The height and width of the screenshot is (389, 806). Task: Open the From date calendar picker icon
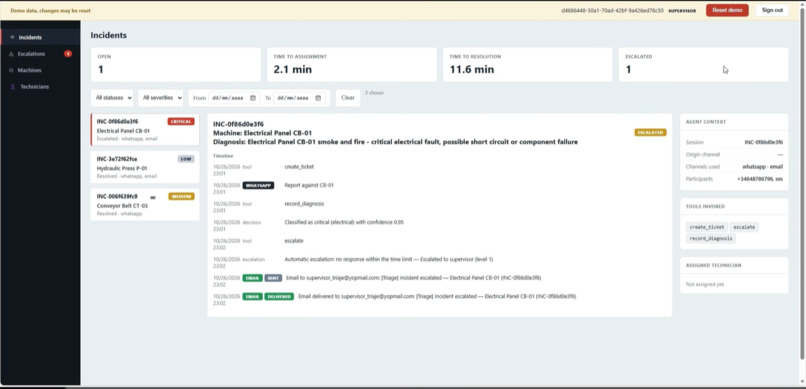[x=253, y=98]
